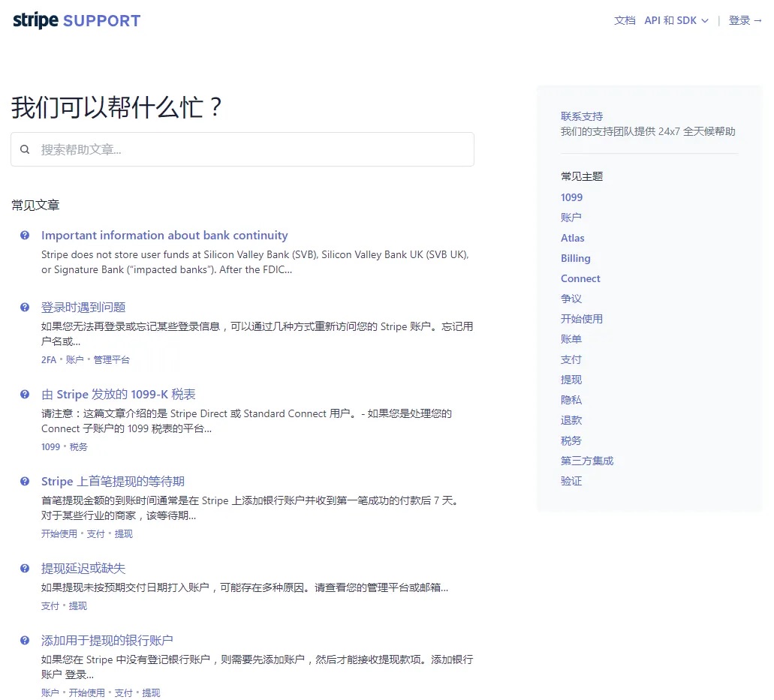Image resolution: width=774 pixels, height=700 pixels.
Task: Click the Stripe SUPPORT logo
Action: coord(75,20)
